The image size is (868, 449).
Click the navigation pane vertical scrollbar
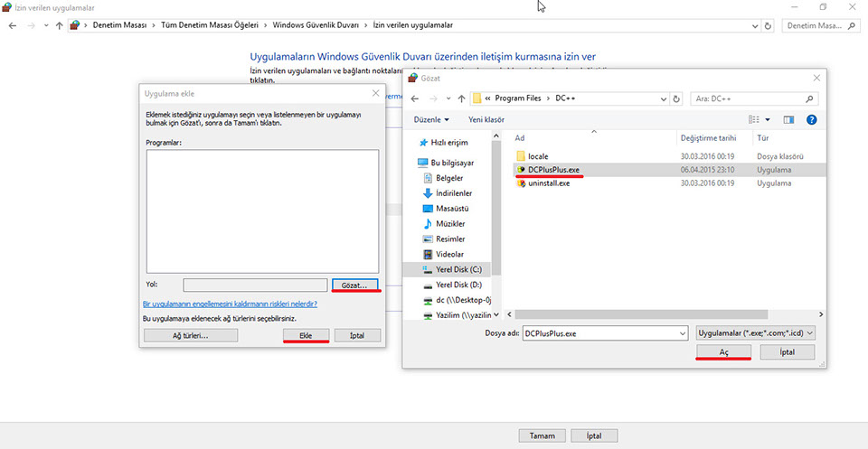[496, 208]
